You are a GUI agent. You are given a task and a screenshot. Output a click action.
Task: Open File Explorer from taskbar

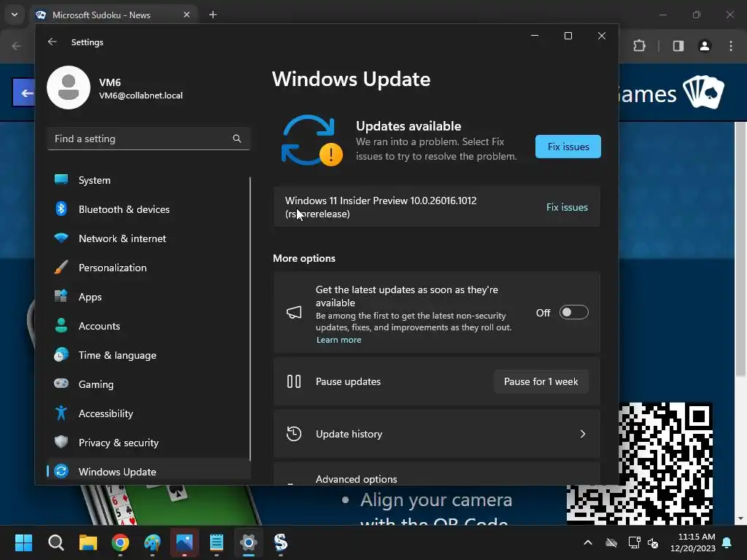[88, 542]
